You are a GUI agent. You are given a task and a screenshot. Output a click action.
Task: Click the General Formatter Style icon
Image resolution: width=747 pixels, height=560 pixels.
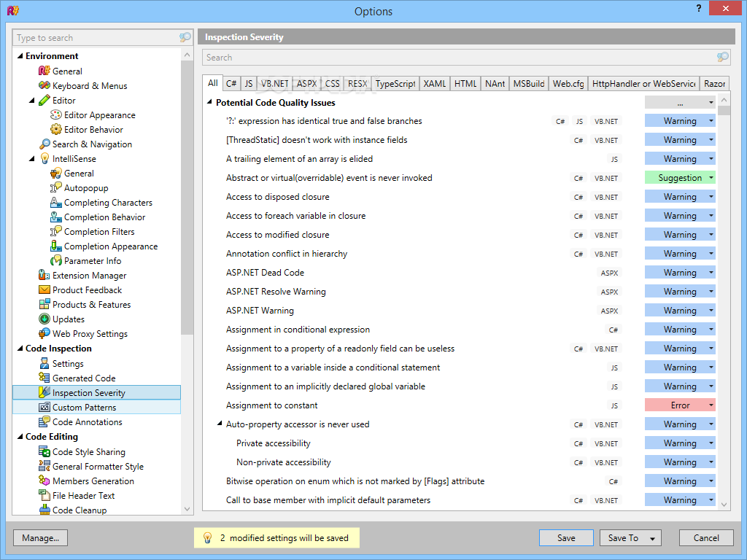coord(44,467)
